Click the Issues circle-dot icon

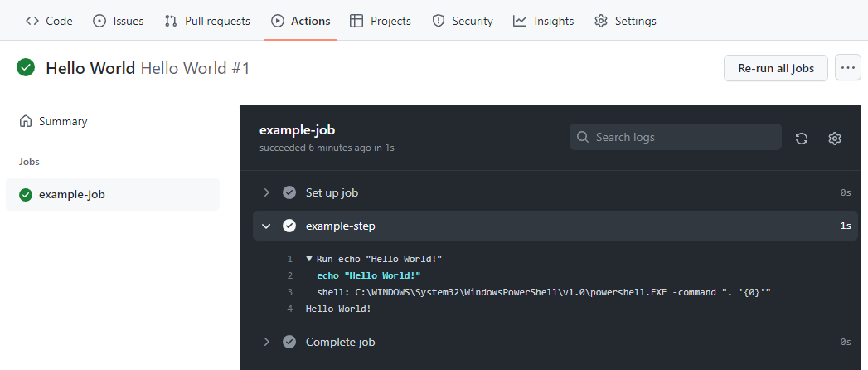click(x=99, y=21)
